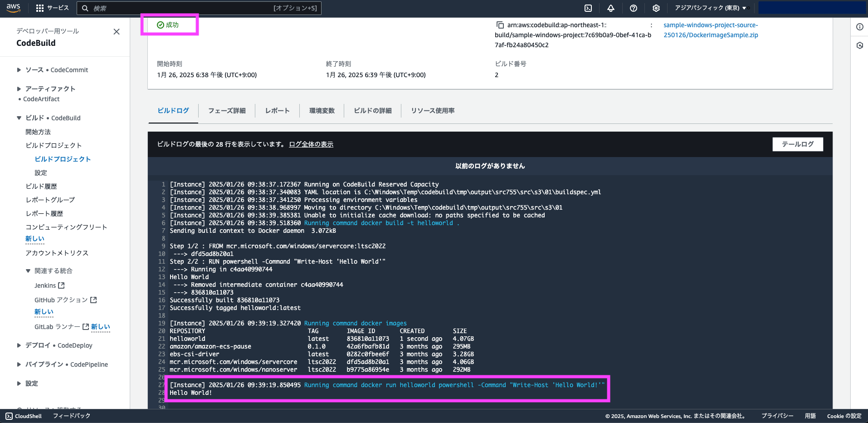Focus the 検索 search field

199,8
